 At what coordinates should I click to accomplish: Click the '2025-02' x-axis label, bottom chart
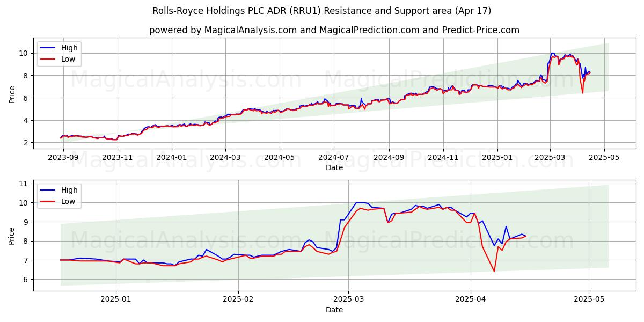tap(238, 301)
